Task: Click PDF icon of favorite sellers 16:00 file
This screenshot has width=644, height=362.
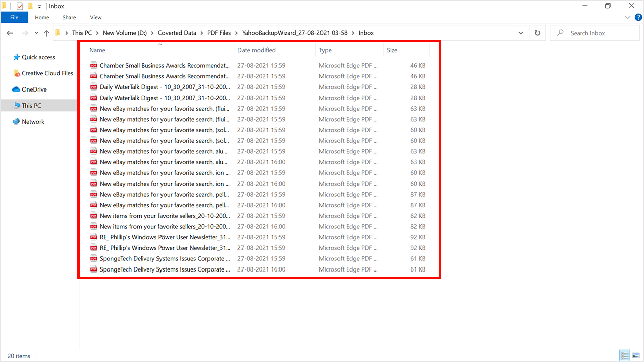Action: click(94, 227)
